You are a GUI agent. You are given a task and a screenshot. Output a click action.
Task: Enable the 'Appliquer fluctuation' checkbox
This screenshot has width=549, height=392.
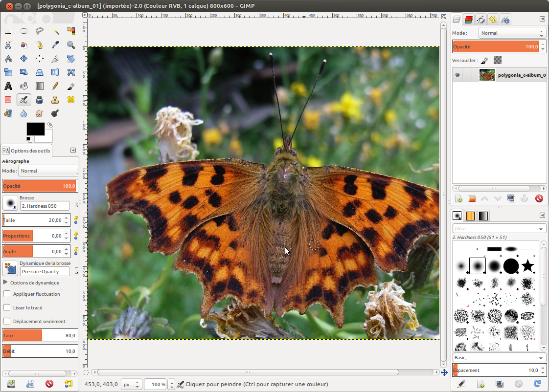(7, 294)
